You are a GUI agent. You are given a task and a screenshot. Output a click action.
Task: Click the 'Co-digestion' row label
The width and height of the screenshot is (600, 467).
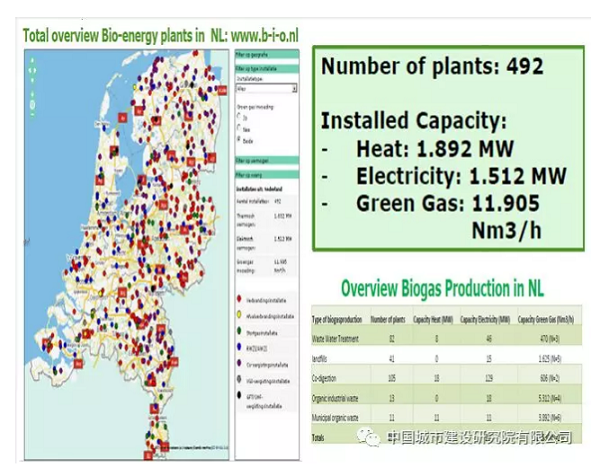[332, 381]
